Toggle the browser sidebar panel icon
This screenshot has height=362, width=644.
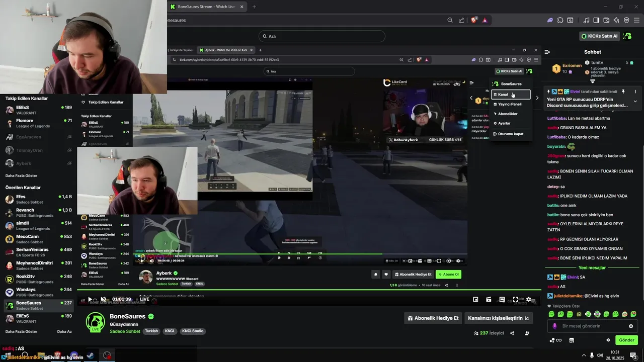tap(596, 20)
